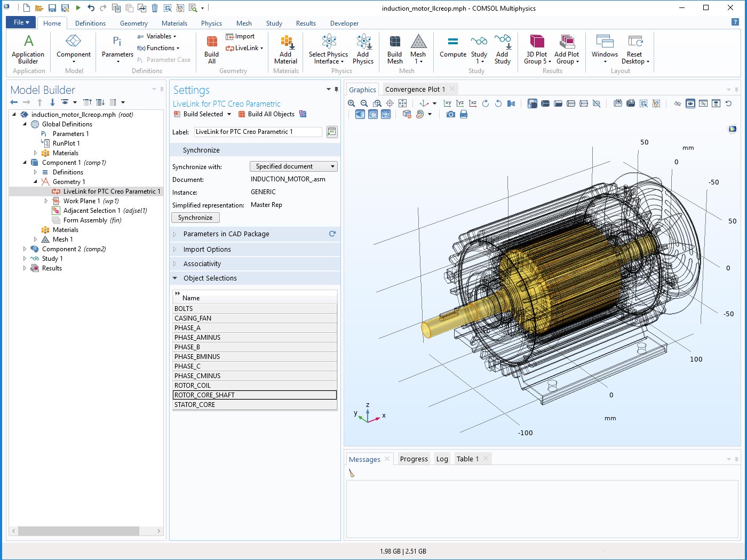Expand Component 2 in Model Builder tree
The image size is (747, 560).
[25, 249]
